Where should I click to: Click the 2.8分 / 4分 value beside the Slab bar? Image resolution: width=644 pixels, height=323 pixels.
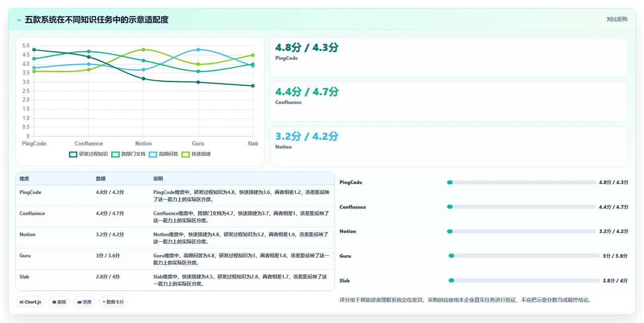[615, 281]
